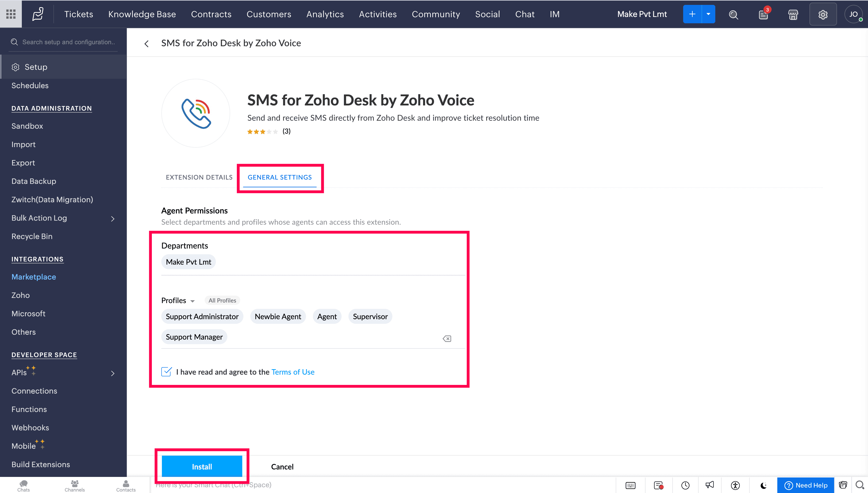Uncheck the Terms of Use agreement checkbox
The image size is (868, 493).
(x=166, y=372)
